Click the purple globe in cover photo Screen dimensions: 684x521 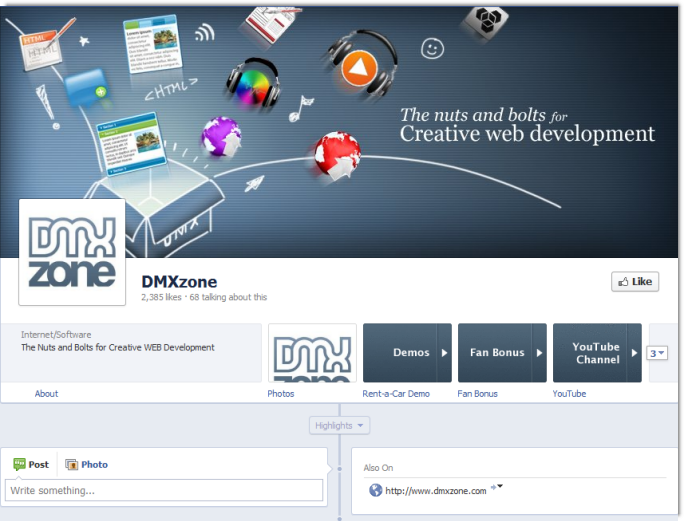point(221,137)
